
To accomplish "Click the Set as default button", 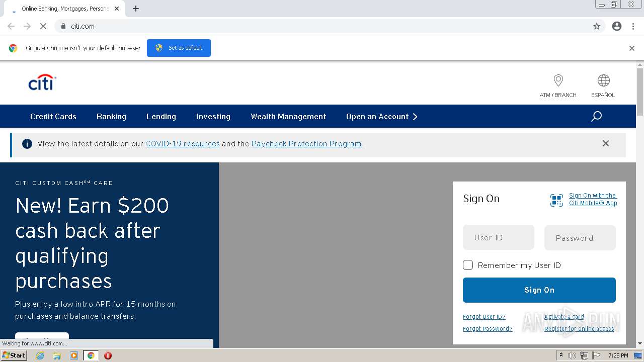I will coord(179,48).
